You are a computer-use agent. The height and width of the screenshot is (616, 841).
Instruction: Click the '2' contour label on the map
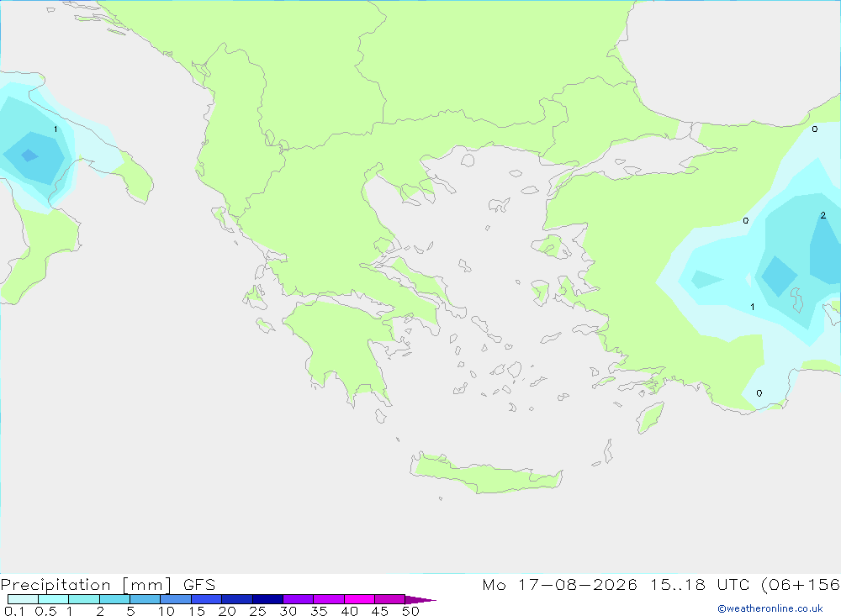[822, 215]
